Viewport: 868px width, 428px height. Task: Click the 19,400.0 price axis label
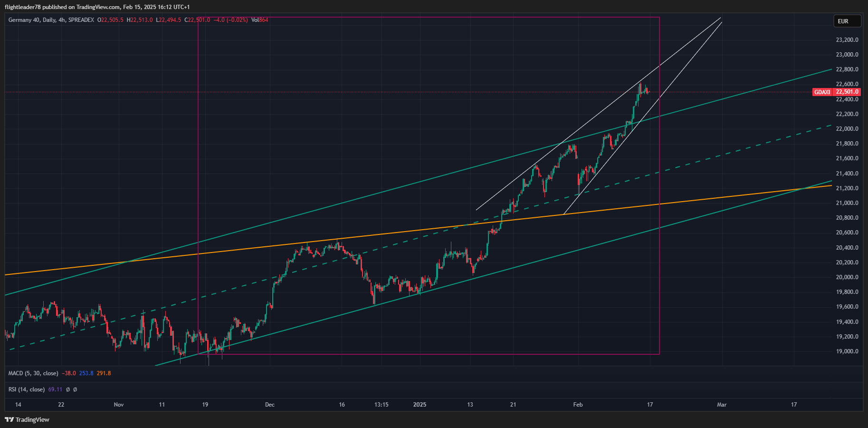click(847, 322)
